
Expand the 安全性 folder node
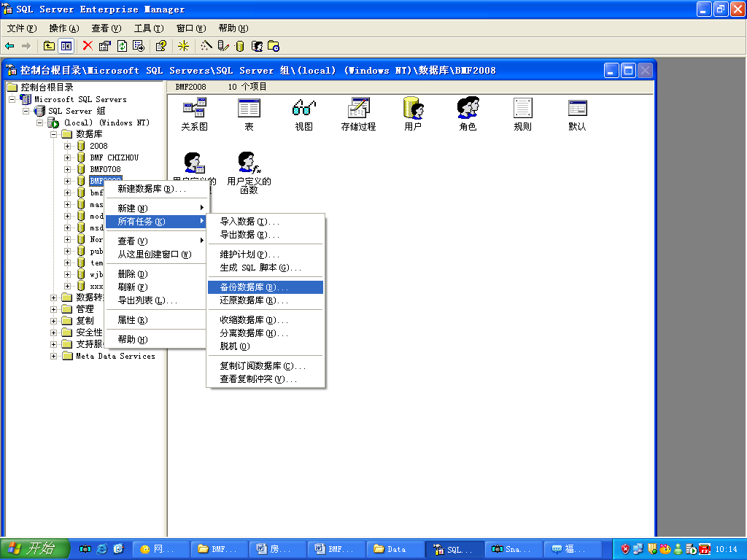click(x=53, y=332)
